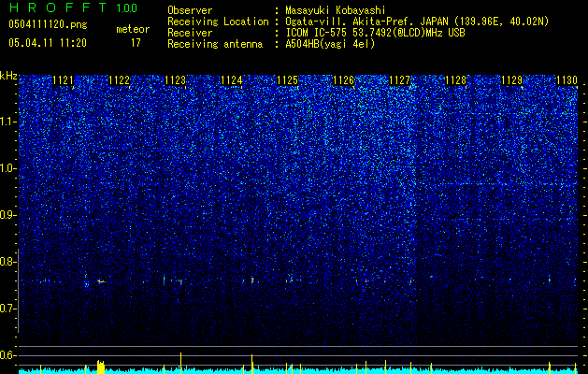Click the 0.7 kHz axis label
The image size is (588, 374).
click(x=8, y=309)
